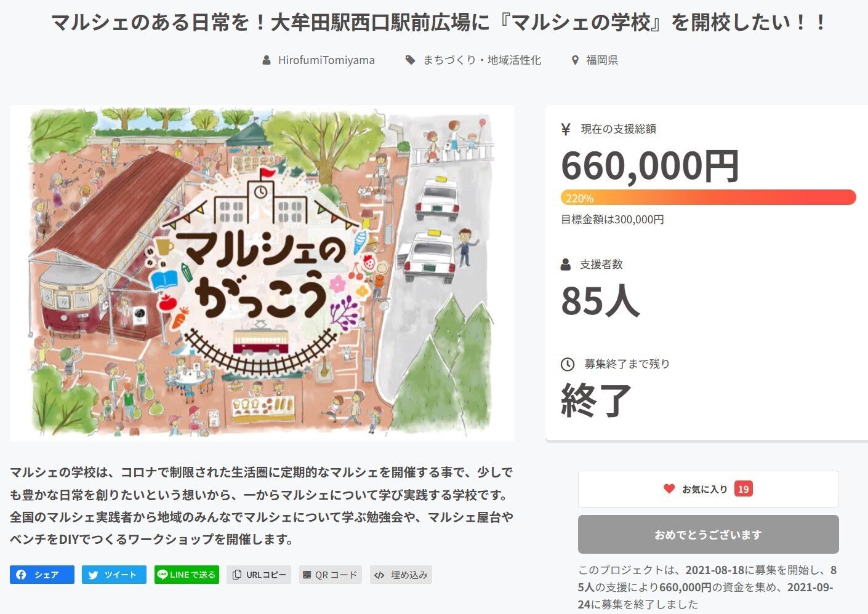Click the map pin icon beside 福岡県
This screenshot has width=868, height=614.
575,60
